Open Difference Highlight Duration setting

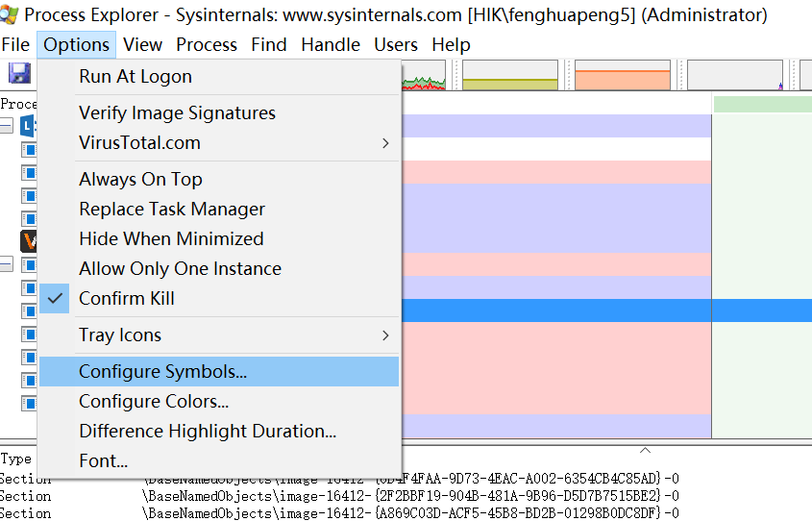[x=219, y=432]
